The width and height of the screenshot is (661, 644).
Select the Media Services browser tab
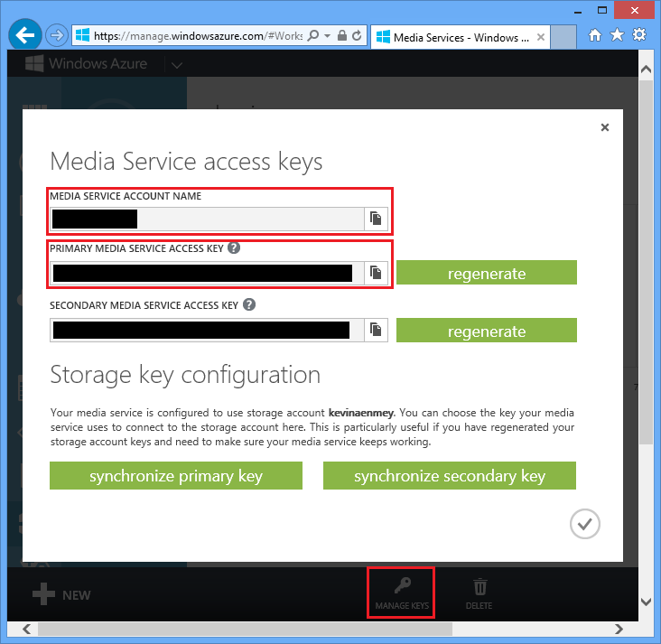click(459, 37)
